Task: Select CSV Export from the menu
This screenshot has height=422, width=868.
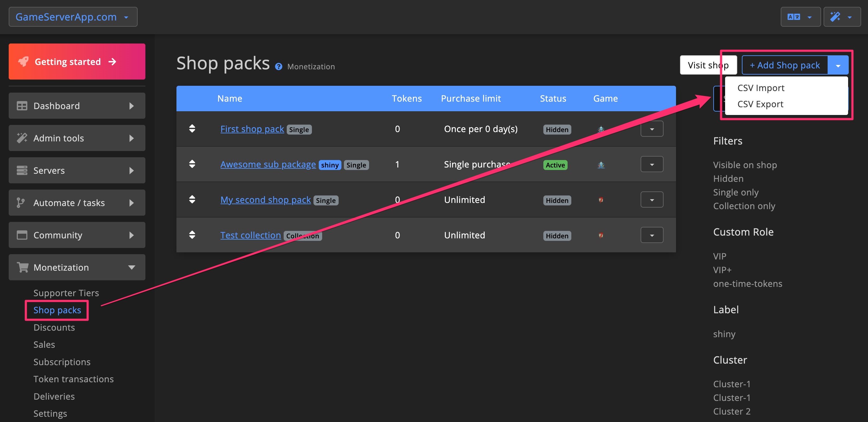Action: [x=760, y=104]
